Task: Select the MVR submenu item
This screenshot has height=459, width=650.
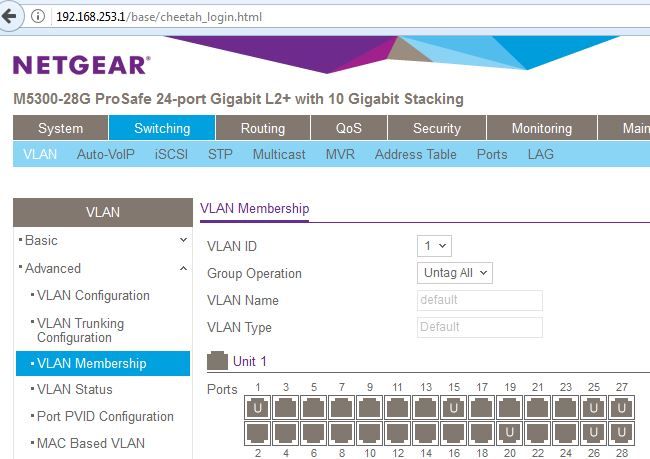Action: coord(340,154)
